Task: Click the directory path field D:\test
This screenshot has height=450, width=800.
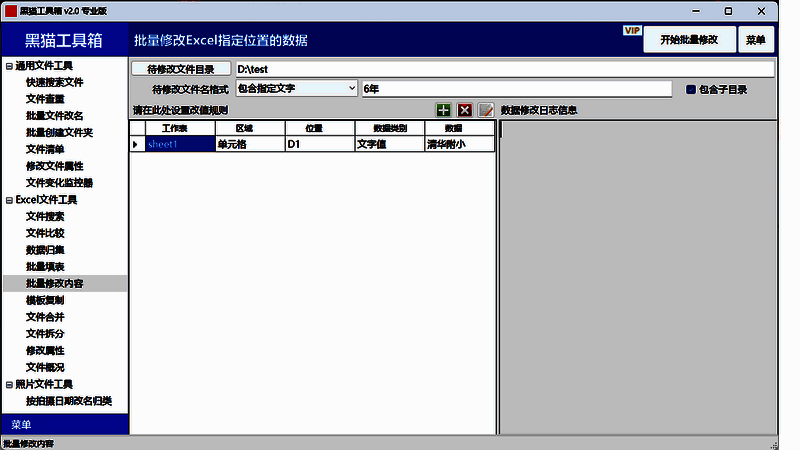Action: coord(505,69)
